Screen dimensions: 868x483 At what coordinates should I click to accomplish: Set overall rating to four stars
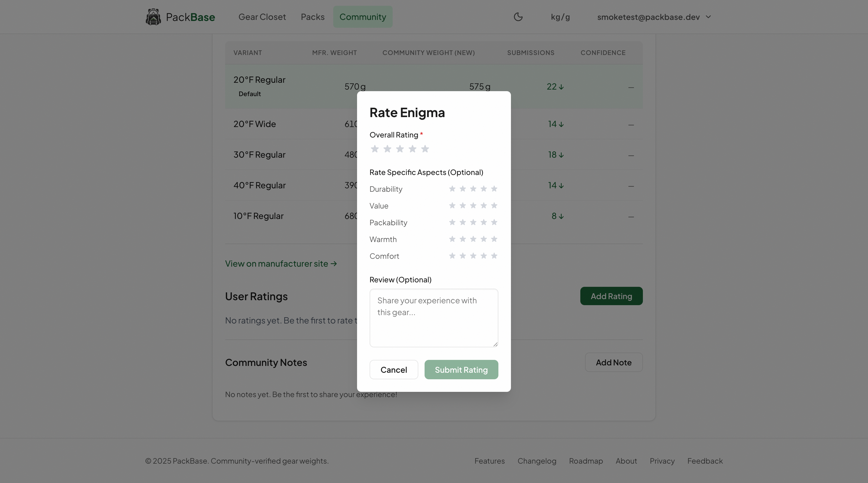click(413, 149)
